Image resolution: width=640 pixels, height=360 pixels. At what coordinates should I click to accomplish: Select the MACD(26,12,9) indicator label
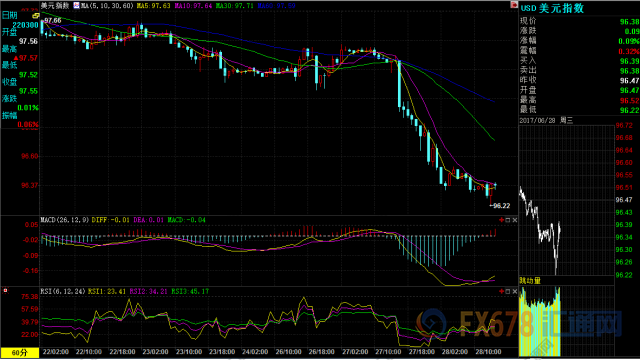tap(64, 220)
